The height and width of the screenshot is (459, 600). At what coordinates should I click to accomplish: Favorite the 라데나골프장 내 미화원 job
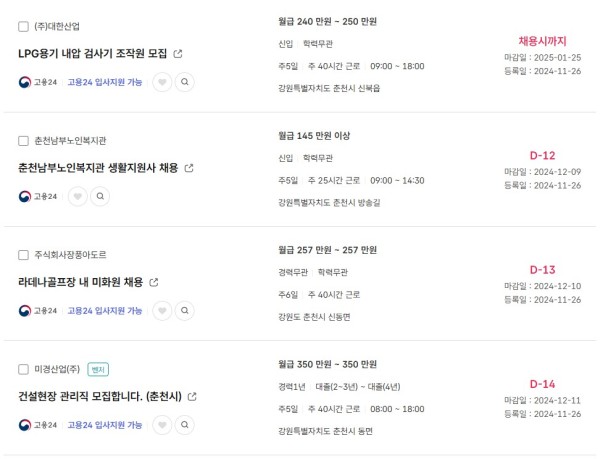[162, 311]
